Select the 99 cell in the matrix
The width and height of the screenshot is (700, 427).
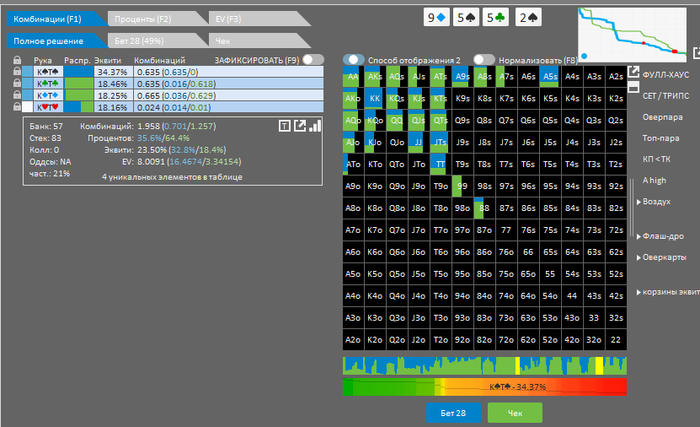462,186
